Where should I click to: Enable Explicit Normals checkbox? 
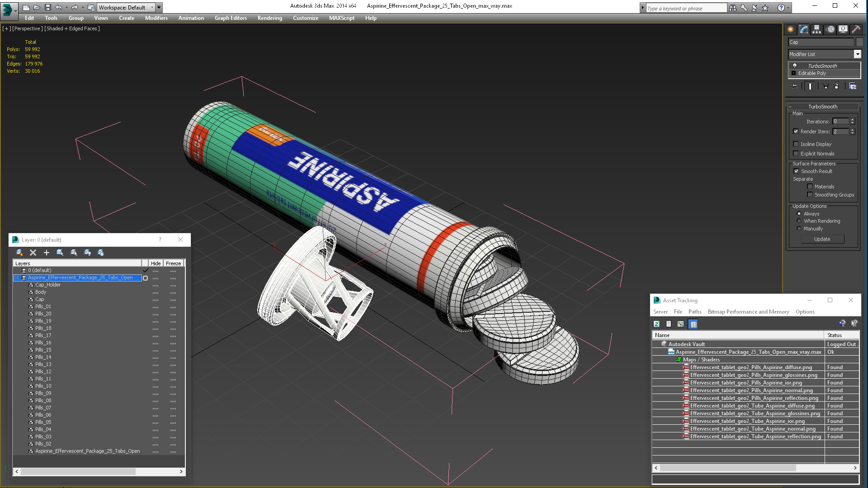pos(796,154)
